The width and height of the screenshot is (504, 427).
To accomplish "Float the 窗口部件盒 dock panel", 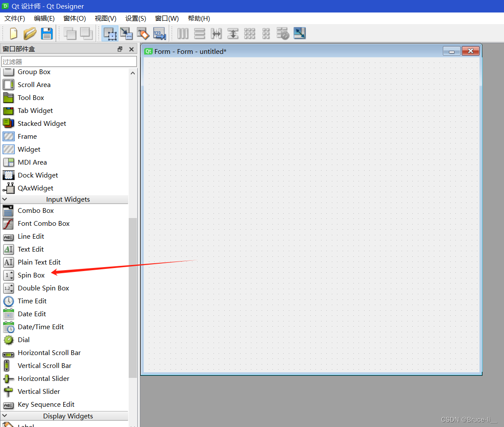I will [120, 49].
